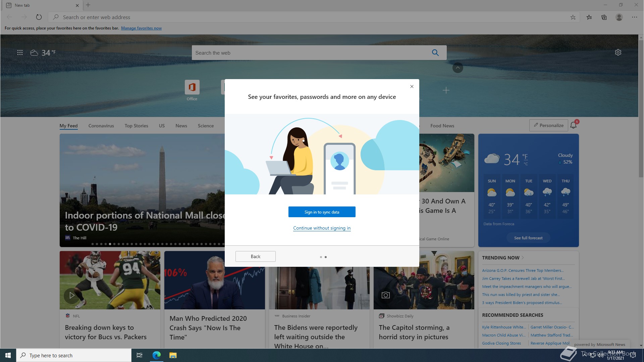Switch to Top Stories tab
Viewport: 644px width, 362px height.
(136, 126)
